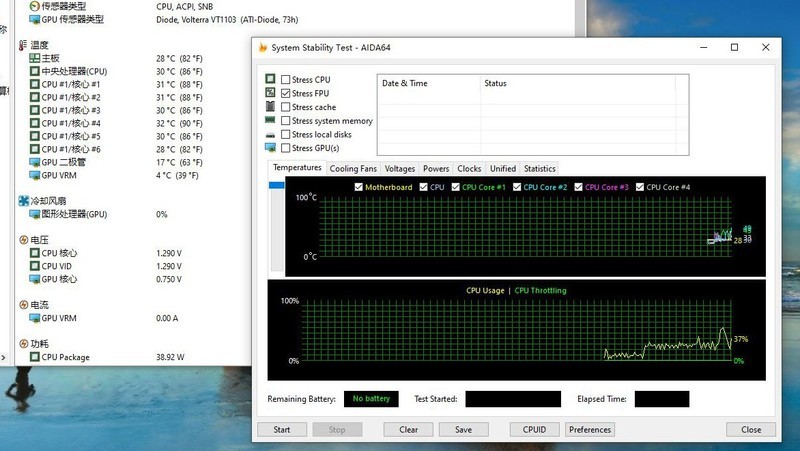Viewport: 800px width, 451px height.
Task: Click the icon next to CPU #1/核心 #4
Action: (x=35, y=123)
